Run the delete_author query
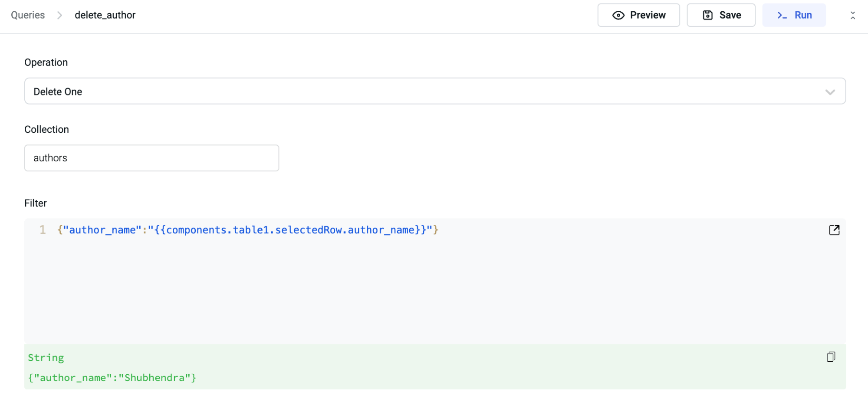The width and height of the screenshot is (868, 399). click(x=794, y=15)
